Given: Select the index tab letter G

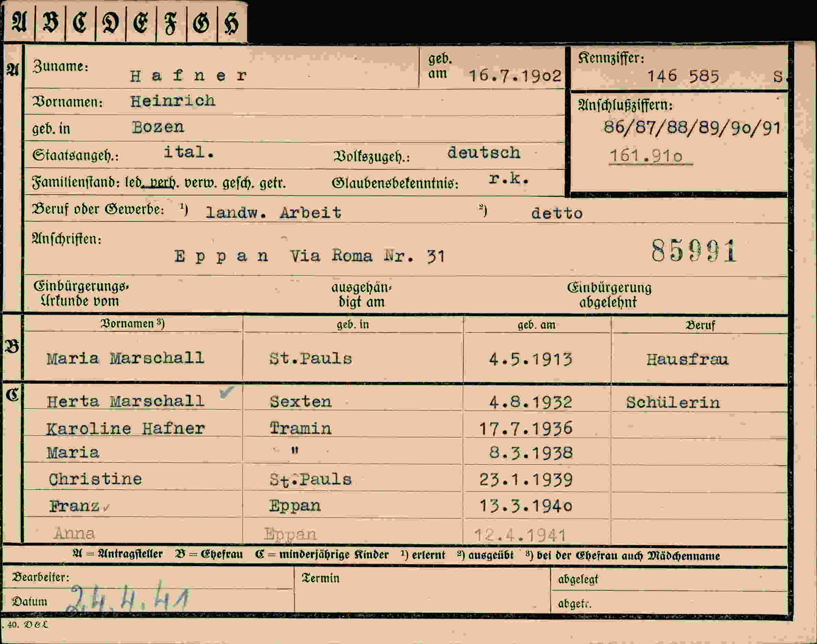Looking at the screenshot, I should [201, 22].
